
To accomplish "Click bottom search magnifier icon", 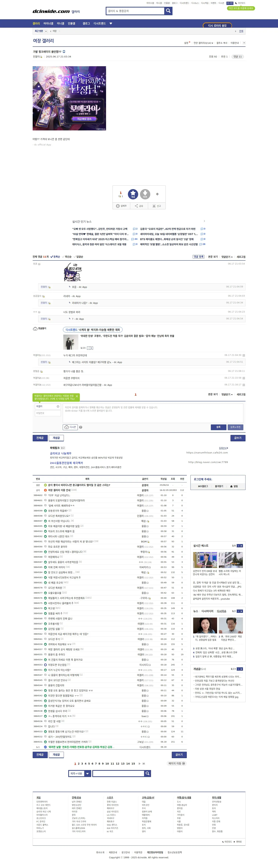I will 147,773.
